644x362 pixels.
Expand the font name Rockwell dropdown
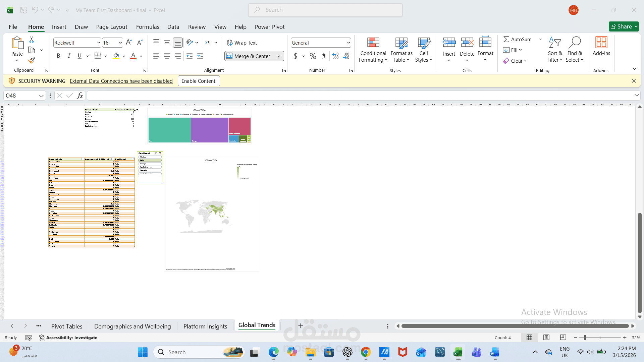(98, 43)
